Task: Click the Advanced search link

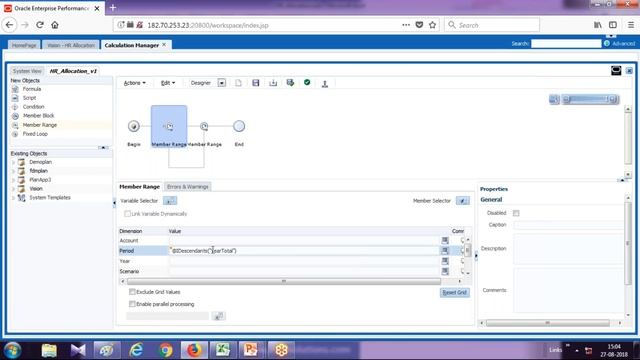Action: point(623,44)
